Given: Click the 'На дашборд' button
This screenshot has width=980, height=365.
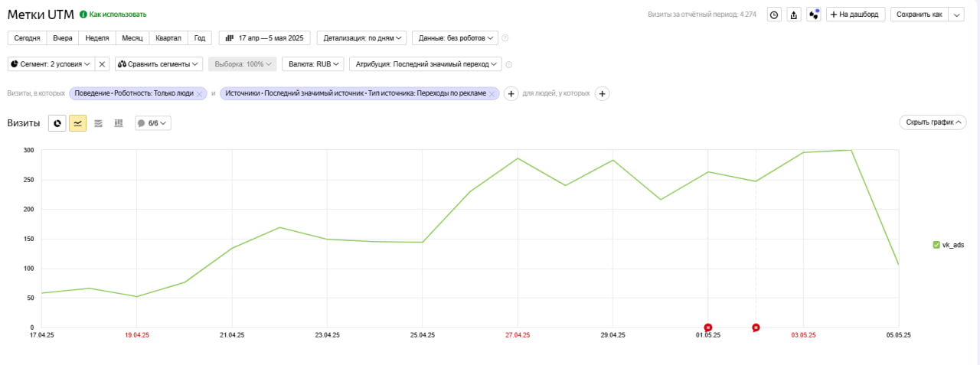Looking at the screenshot, I should 856,15.
